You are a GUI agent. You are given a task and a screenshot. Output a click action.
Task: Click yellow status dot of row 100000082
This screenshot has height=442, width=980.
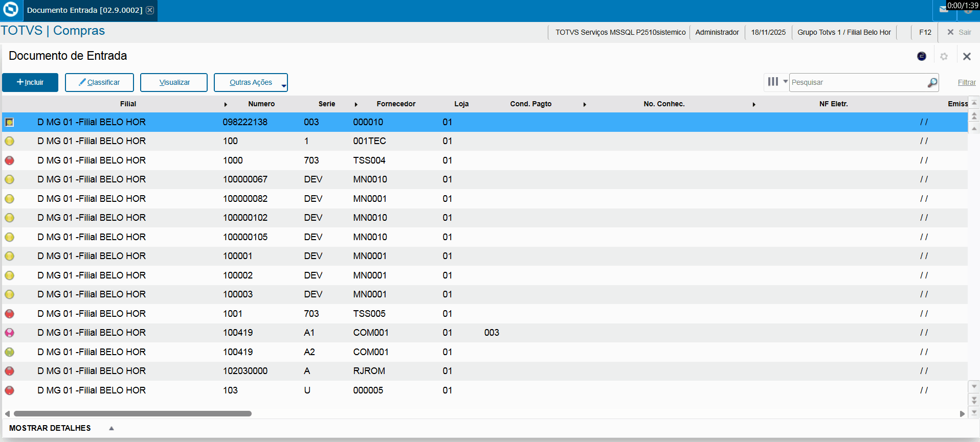tap(10, 199)
